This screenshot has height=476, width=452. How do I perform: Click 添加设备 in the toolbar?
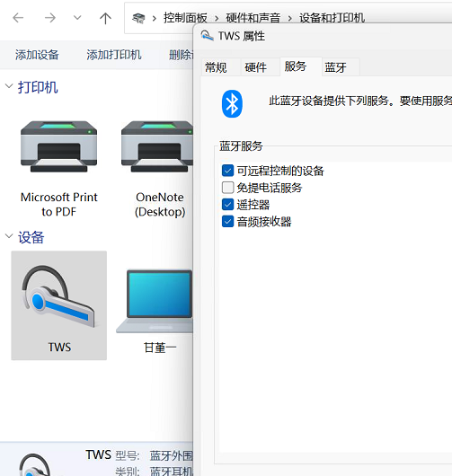[37, 55]
